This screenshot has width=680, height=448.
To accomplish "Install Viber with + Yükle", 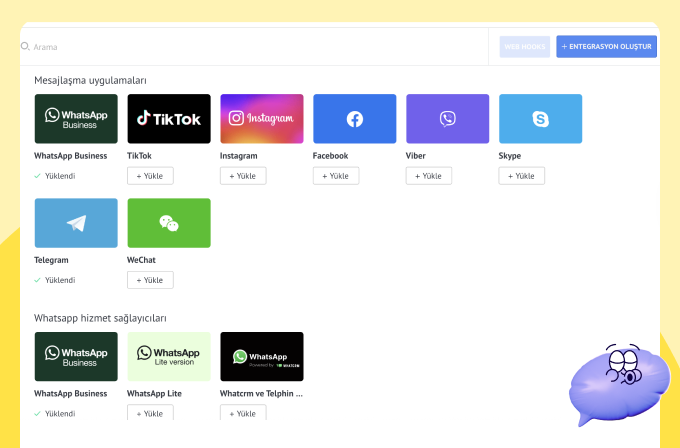I will tap(429, 176).
